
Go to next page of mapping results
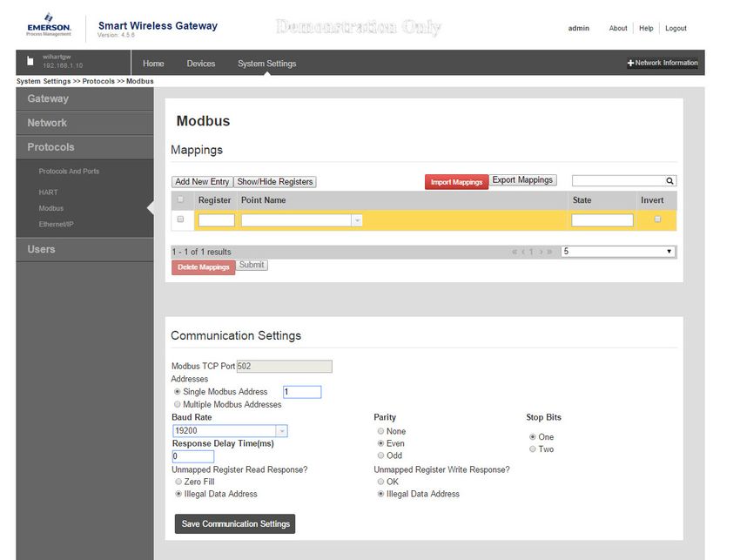[x=541, y=252]
